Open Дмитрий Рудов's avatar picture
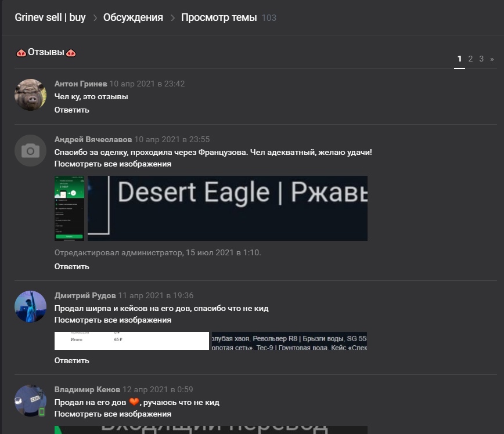 tap(31, 307)
